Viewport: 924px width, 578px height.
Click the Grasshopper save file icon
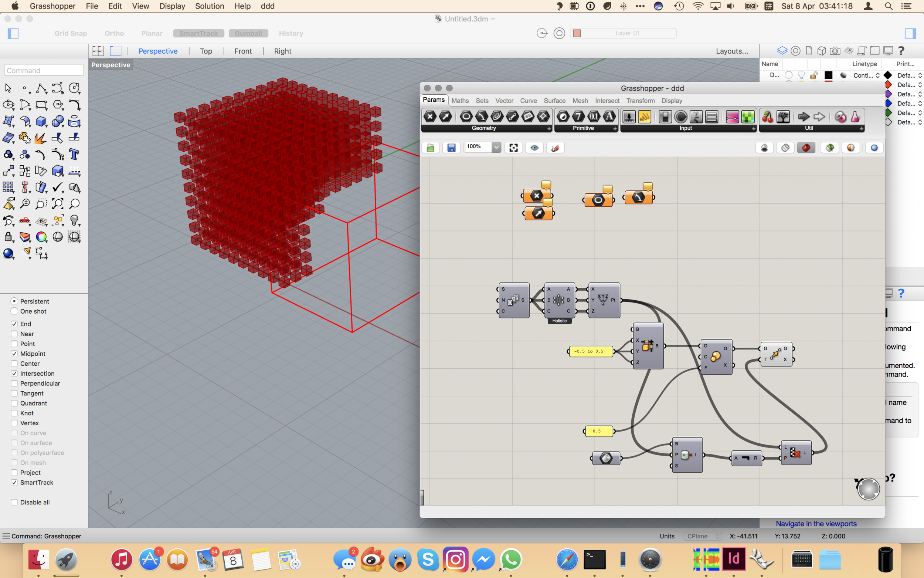click(452, 148)
